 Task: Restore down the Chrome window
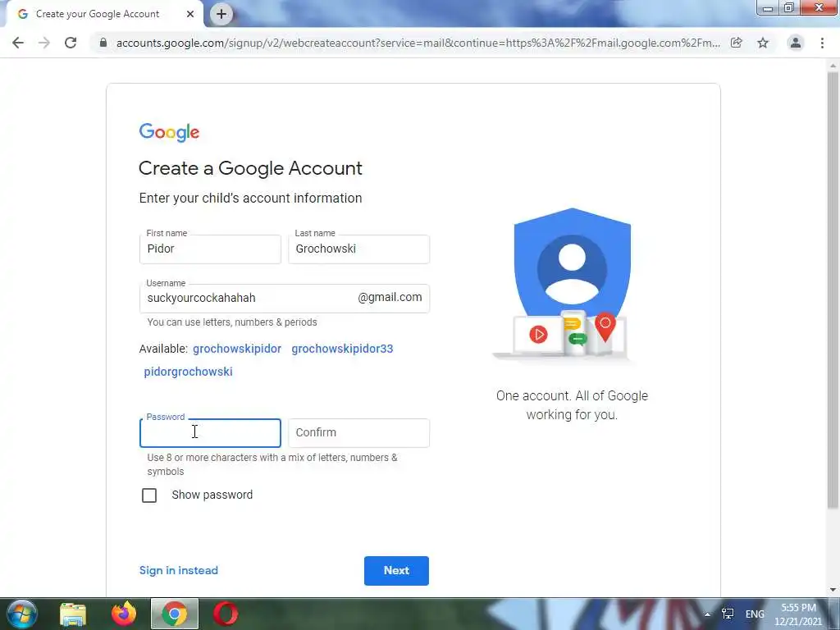[789, 8]
